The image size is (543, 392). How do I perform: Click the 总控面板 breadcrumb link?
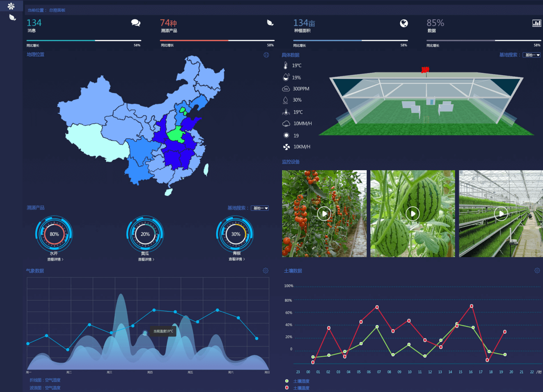pyautogui.click(x=57, y=10)
